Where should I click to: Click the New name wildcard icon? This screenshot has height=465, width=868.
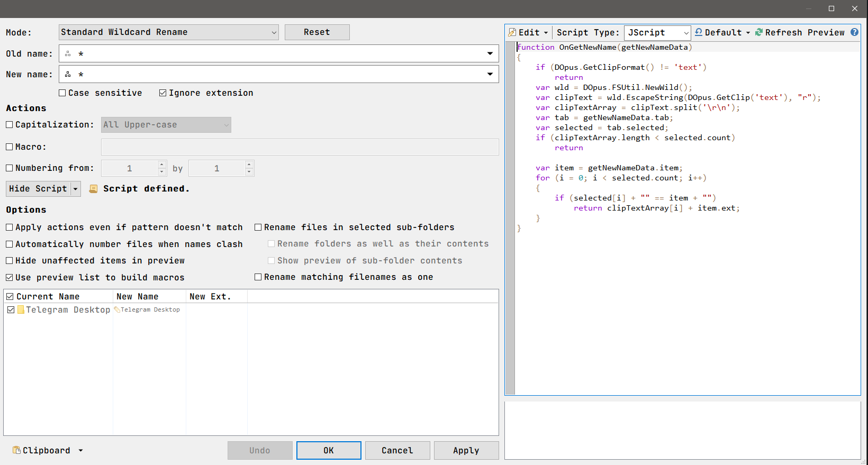68,74
